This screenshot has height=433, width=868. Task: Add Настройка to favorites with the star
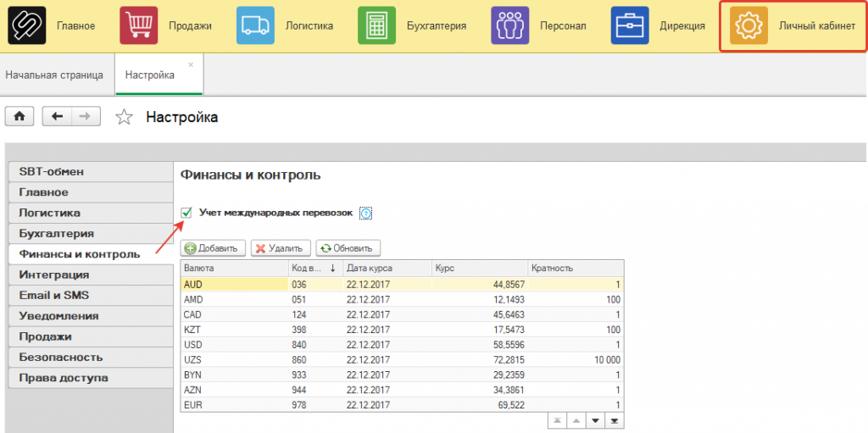pos(124,117)
